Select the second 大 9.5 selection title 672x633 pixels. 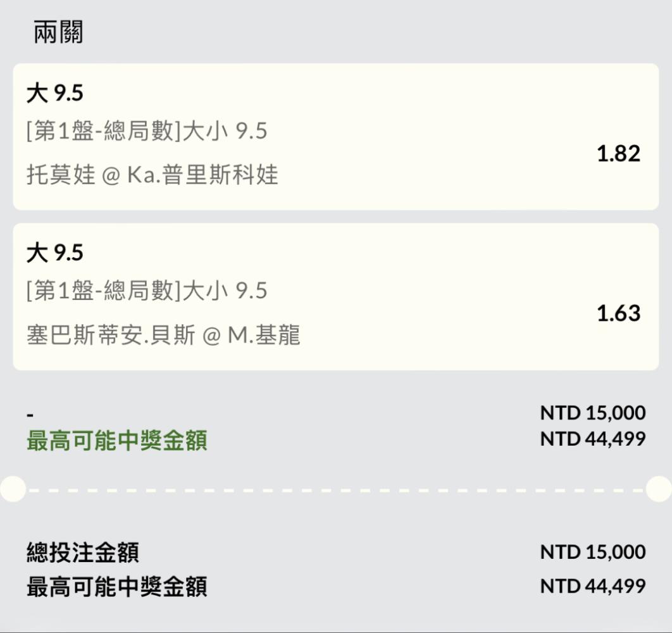point(55,252)
